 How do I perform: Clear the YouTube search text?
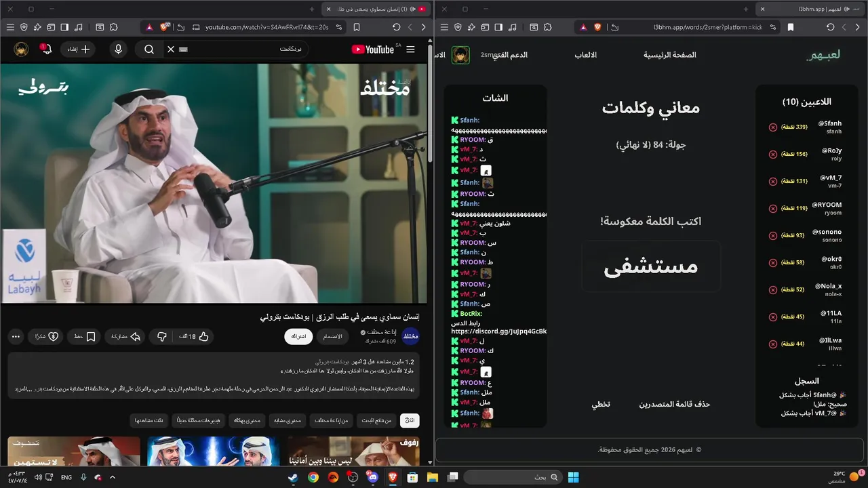click(x=171, y=49)
